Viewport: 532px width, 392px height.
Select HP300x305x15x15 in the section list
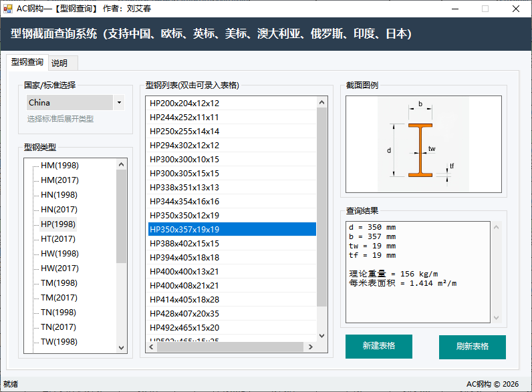[x=232, y=173]
